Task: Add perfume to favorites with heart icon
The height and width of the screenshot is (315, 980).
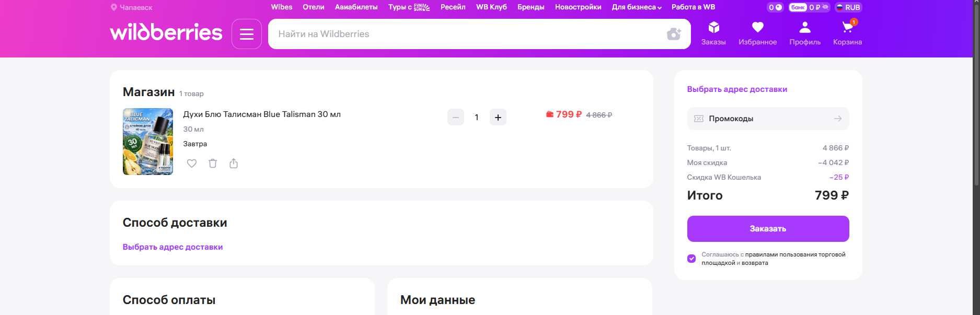Action: coord(192,164)
